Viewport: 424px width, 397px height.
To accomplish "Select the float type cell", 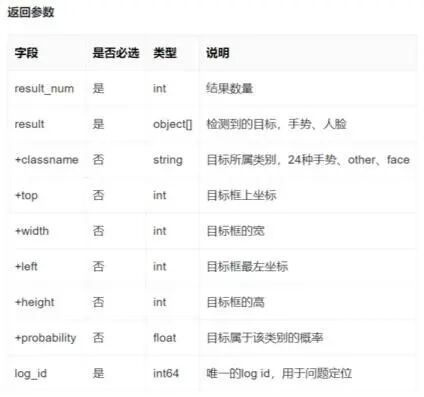I will [x=164, y=338].
